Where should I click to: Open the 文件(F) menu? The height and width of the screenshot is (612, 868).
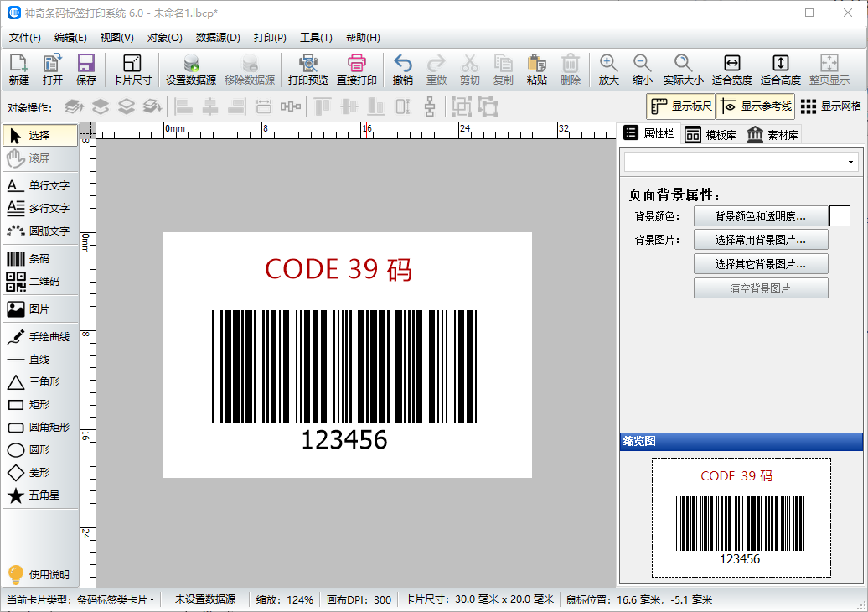coord(25,38)
